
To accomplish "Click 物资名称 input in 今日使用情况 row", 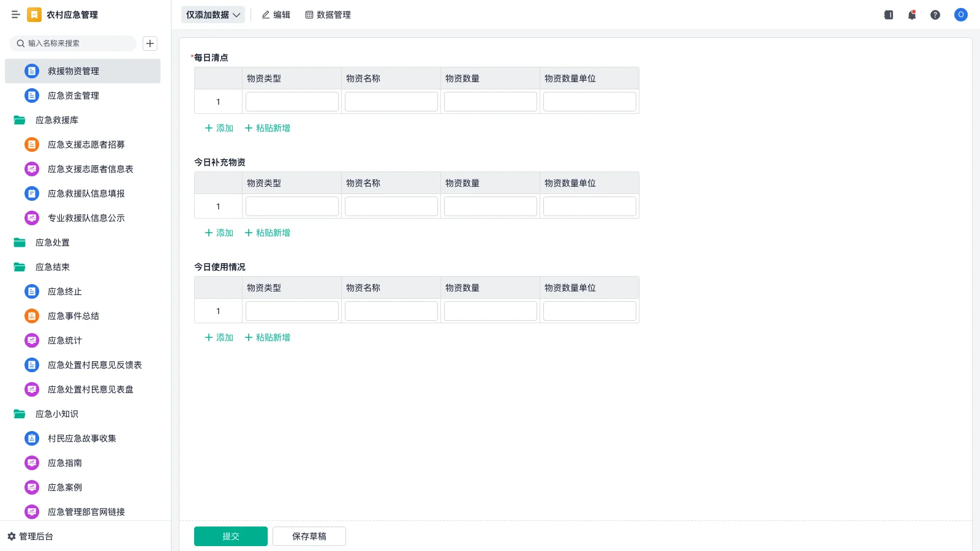I will [x=391, y=311].
